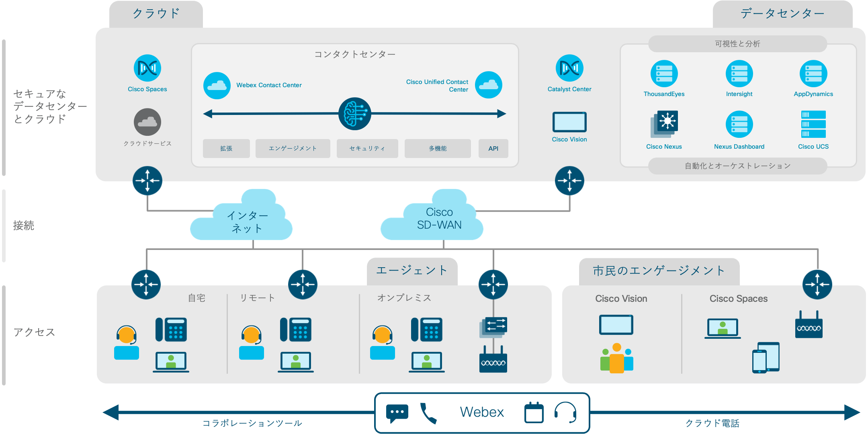The height and width of the screenshot is (434, 868).
Task: Click the エンゲージメント button
Action: 293,149
